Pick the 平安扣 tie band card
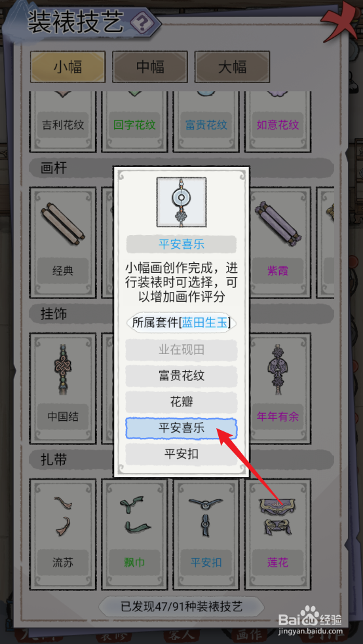This screenshot has height=644, width=363. coord(206,534)
